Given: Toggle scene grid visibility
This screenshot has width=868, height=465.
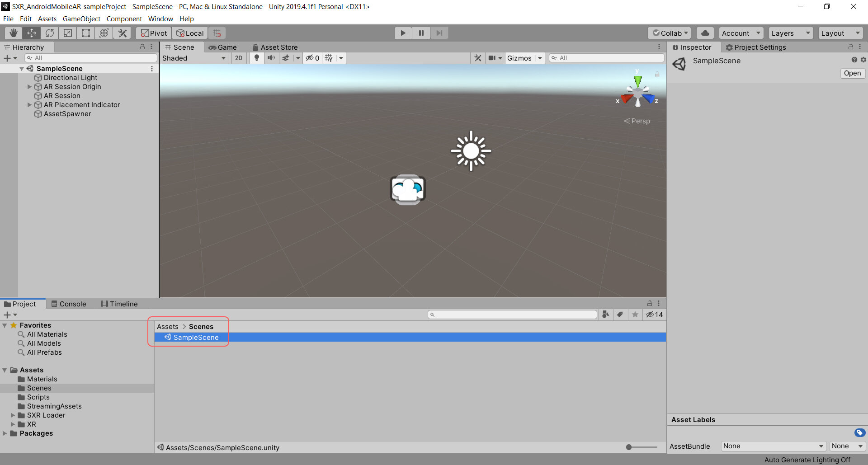Looking at the screenshot, I should pyautogui.click(x=329, y=58).
